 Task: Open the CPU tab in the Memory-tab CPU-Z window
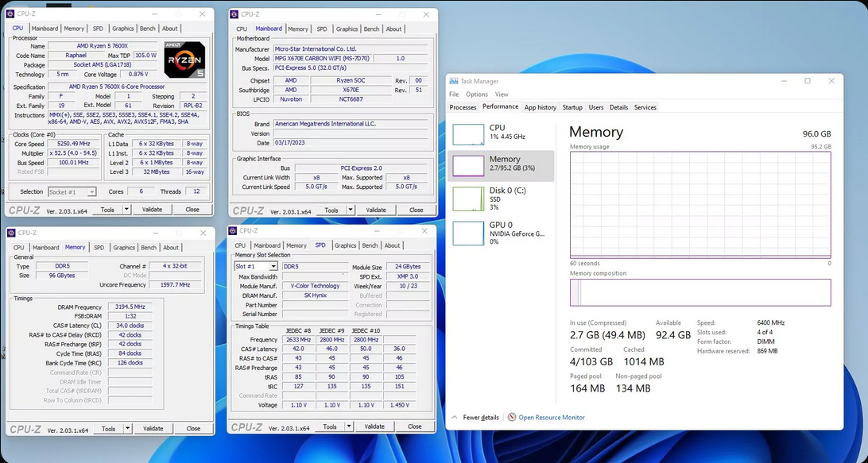click(x=19, y=247)
